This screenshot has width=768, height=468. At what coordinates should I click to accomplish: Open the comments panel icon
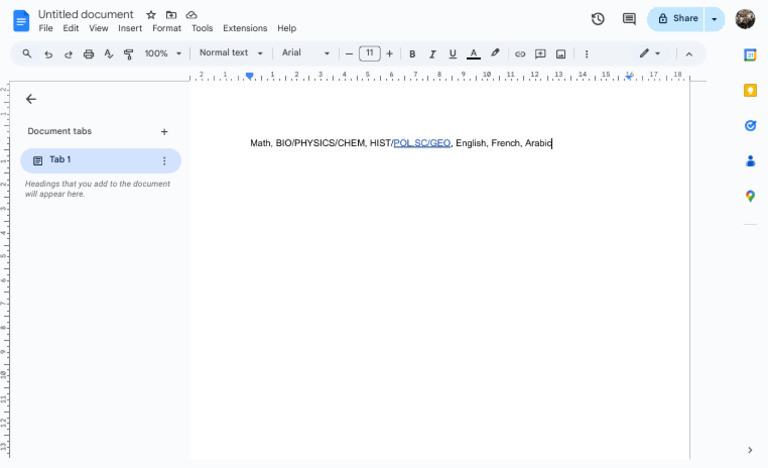point(629,19)
